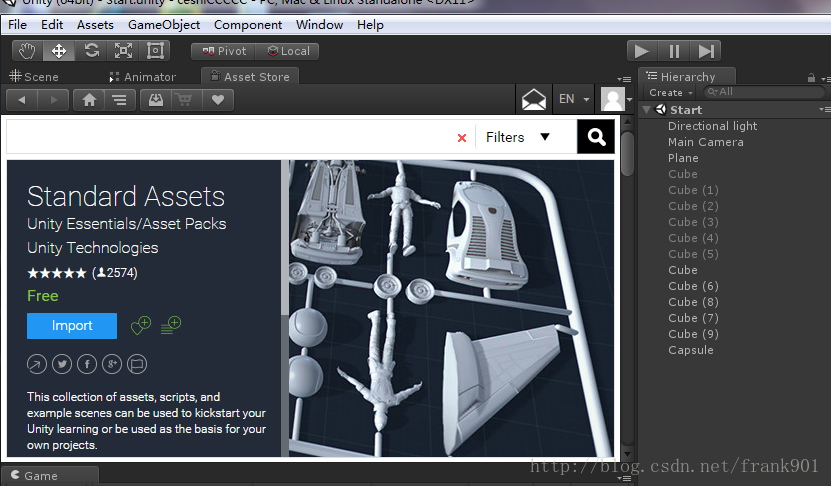This screenshot has width=831, height=486.
Task: Add Standard Assets to wishlist
Action: (140, 325)
